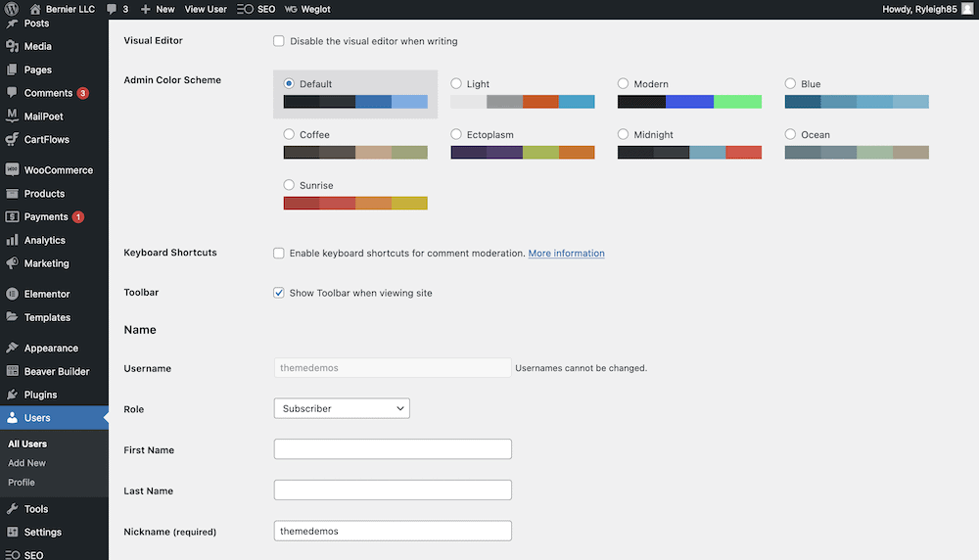Click the Bernier LLC site name link

pyautogui.click(x=70, y=9)
